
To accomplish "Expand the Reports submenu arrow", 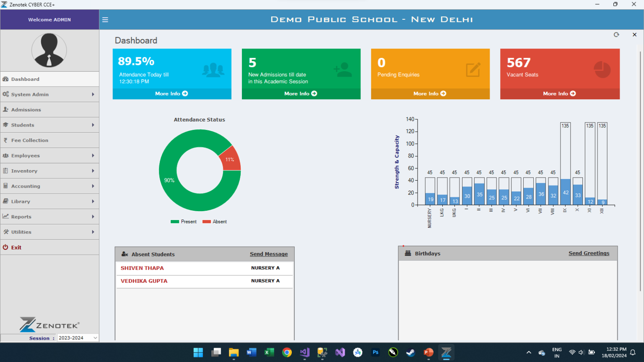I will click(x=93, y=217).
